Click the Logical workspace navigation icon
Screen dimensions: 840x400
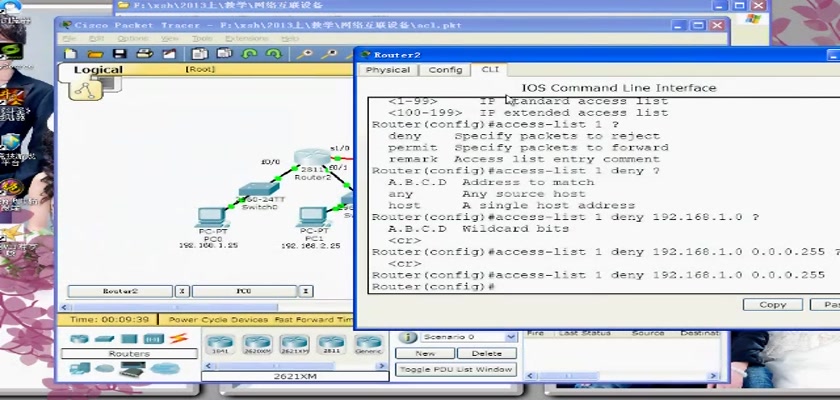(x=85, y=89)
